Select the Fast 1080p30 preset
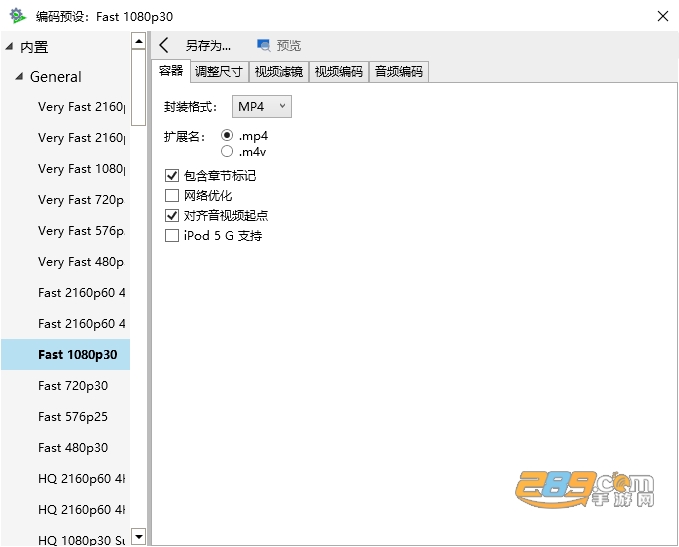The image size is (679, 547). (x=65, y=355)
